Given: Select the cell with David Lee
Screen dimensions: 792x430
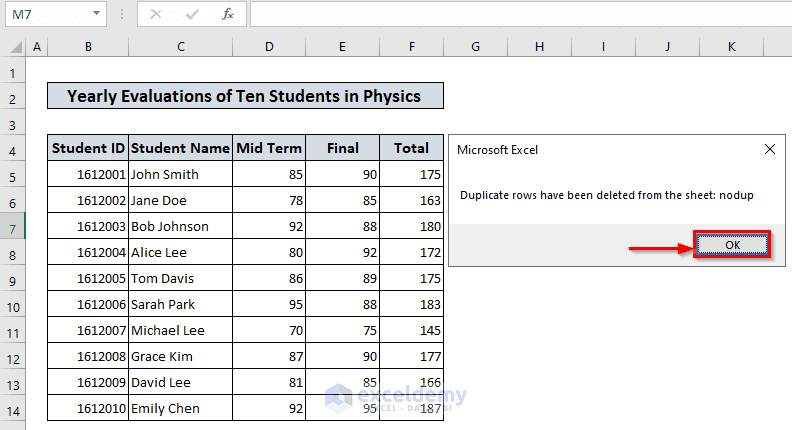Looking at the screenshot, I should pos(180,383).
